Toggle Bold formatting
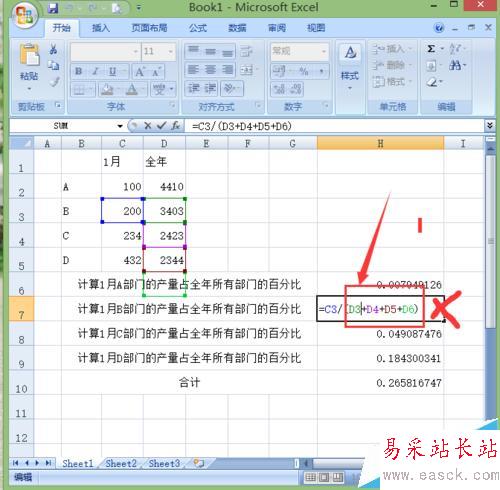This screenshot has width=500, height=490. pyautogui.click(x=79, y=71)
